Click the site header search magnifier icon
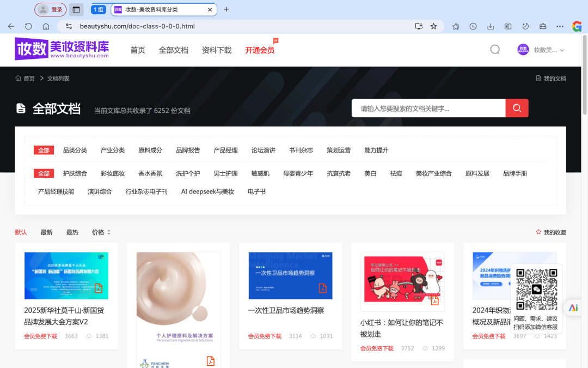Viewport: 588px width, 368px height. click(495, 50)
